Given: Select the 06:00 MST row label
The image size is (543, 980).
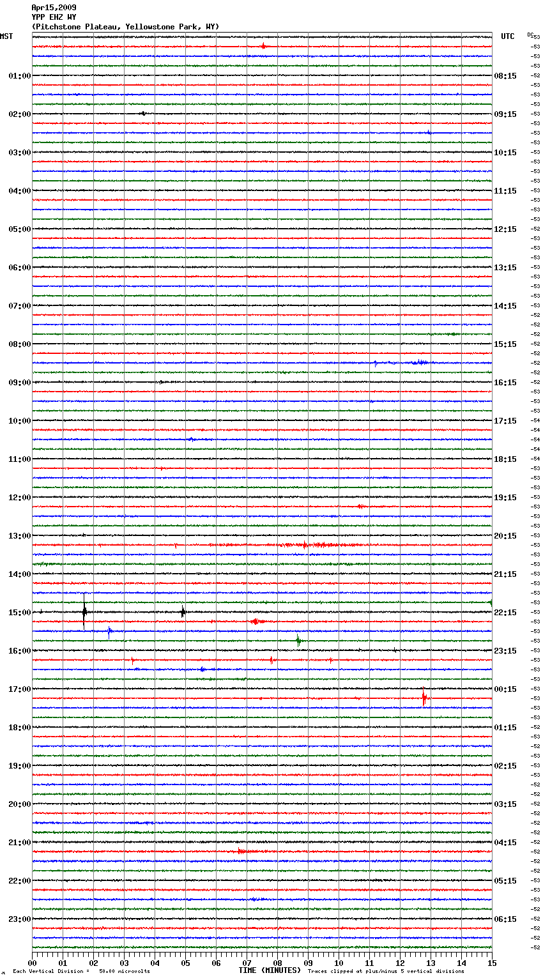Looking at the screenshot, I should point(19,268).
